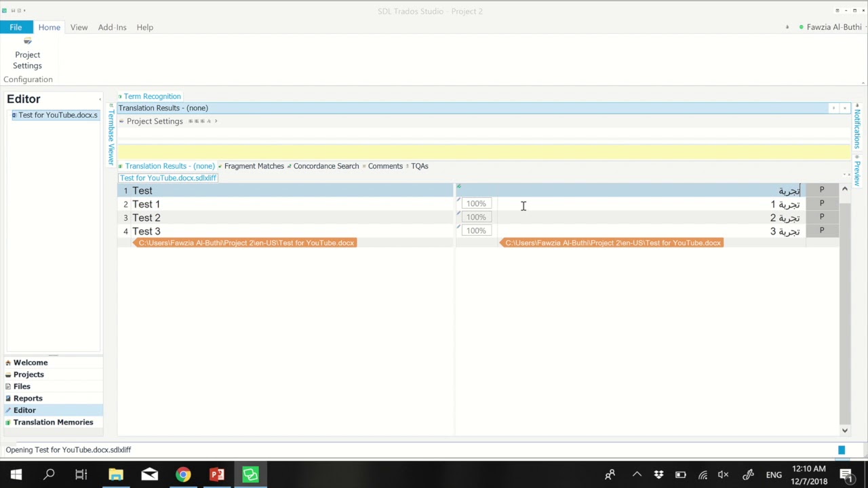Click source segment 'Test 3'
Image resolution: width=868 pixels, height=488 pixels.
(x=146, y=231)
